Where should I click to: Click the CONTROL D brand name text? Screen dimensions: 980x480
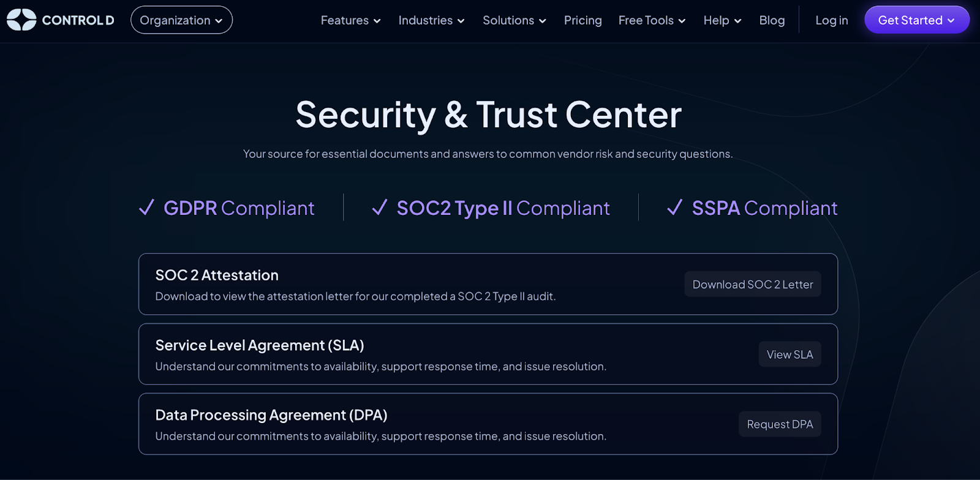[78, 20]
